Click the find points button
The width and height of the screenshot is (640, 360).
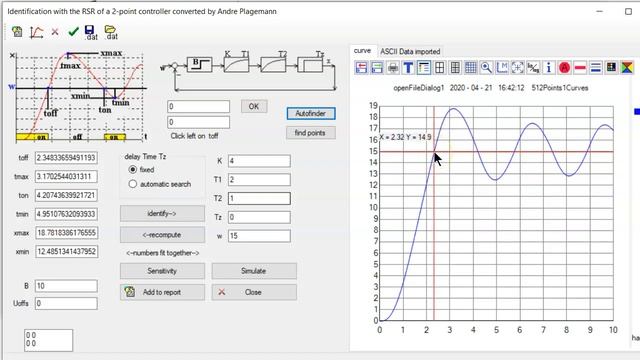click(x=311, y=133)
